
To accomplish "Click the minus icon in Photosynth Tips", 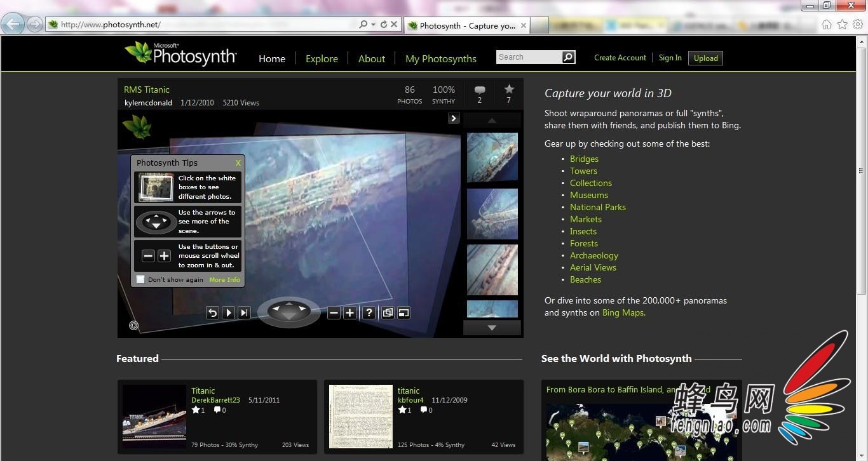I will [x=148, y=256].
